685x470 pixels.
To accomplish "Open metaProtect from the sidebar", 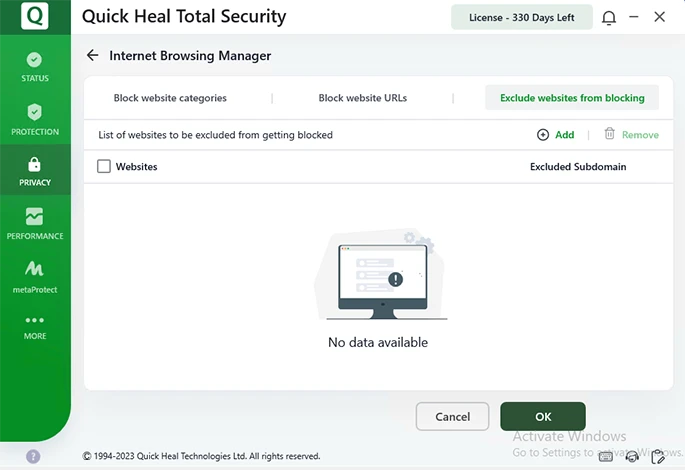I will tap(35, 276).
